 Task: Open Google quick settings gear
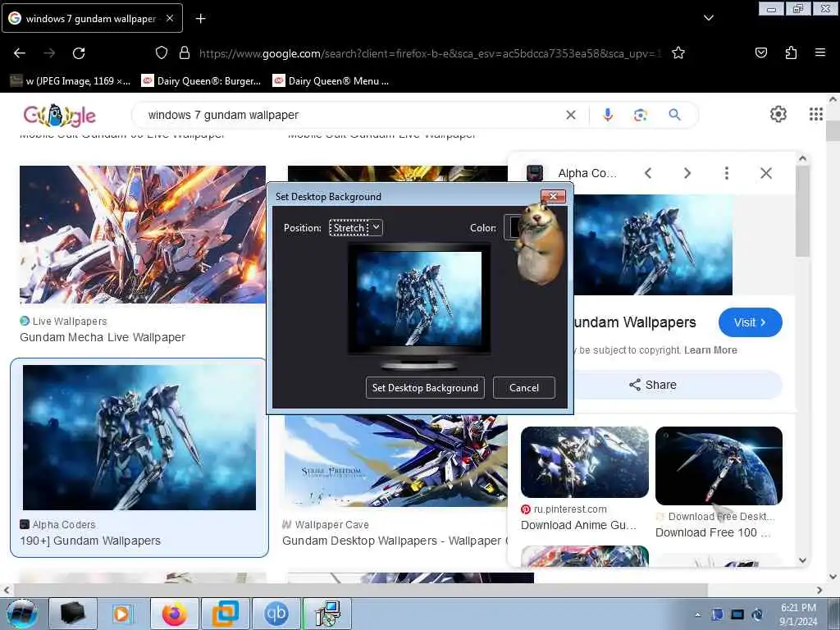click(778, 114)
